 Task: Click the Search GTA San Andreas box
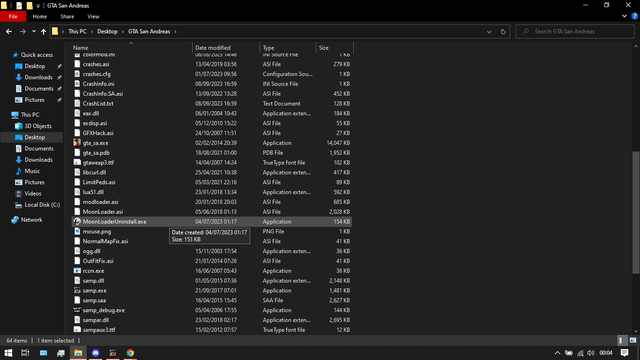click(x=575, y=31)
